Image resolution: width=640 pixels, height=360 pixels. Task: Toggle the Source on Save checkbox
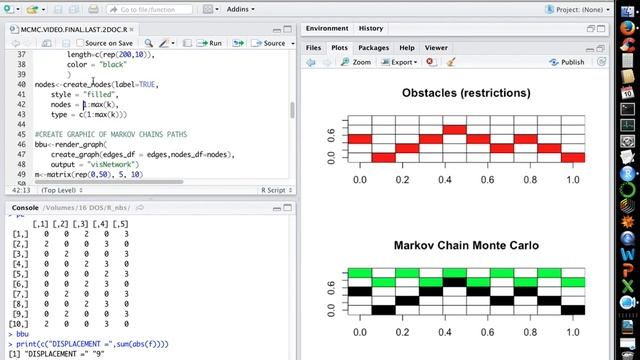80,42
